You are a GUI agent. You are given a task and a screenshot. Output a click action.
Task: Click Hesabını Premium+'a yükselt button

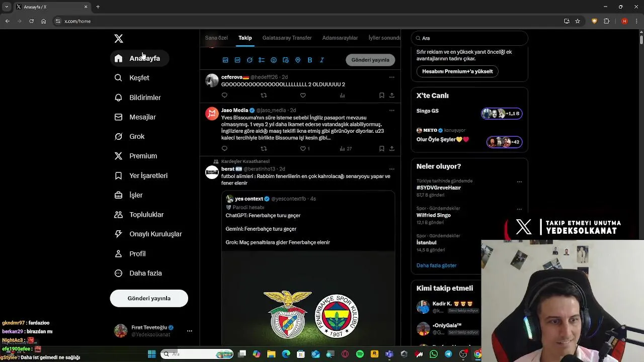click(457, 71)
